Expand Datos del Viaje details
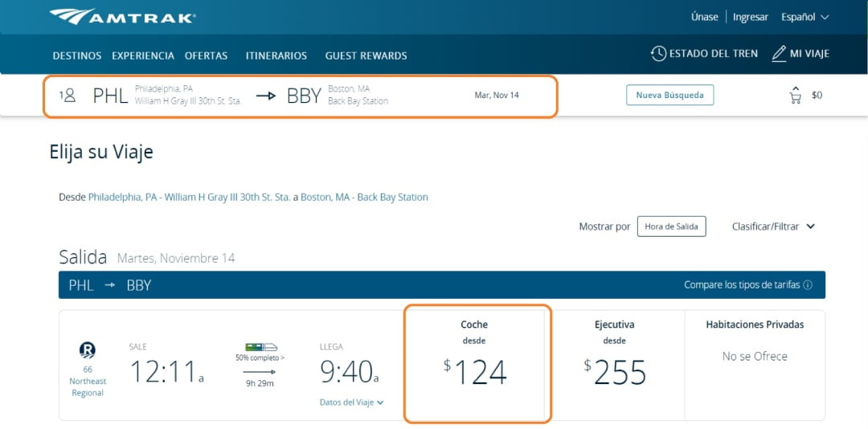Screen dimensions: 868x429 (351, 402)
